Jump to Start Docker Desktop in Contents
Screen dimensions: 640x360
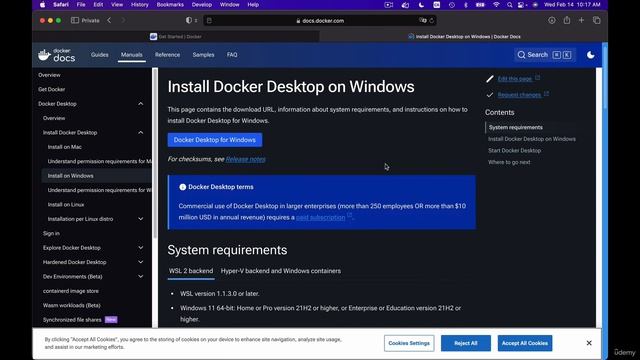pyautogui.click(x=514, y=151)
